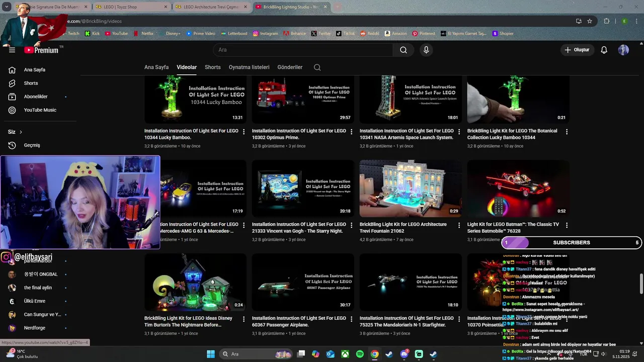This screenshot has height=362, width=644.
Task: Open the Netflix bookmark
Action: 143,33
